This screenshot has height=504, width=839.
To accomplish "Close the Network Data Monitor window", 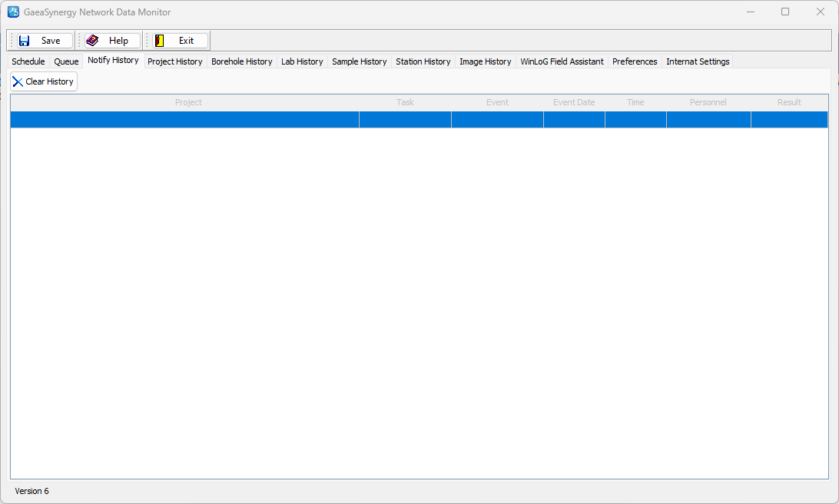I will [821, 12].
